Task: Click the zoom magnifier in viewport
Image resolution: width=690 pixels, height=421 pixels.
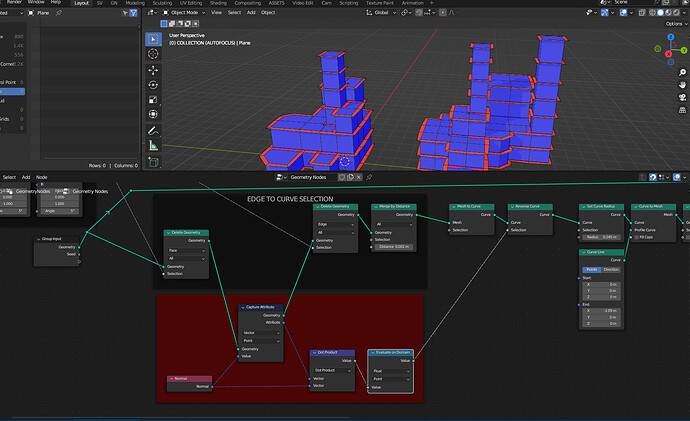Action: coord(682,72)
